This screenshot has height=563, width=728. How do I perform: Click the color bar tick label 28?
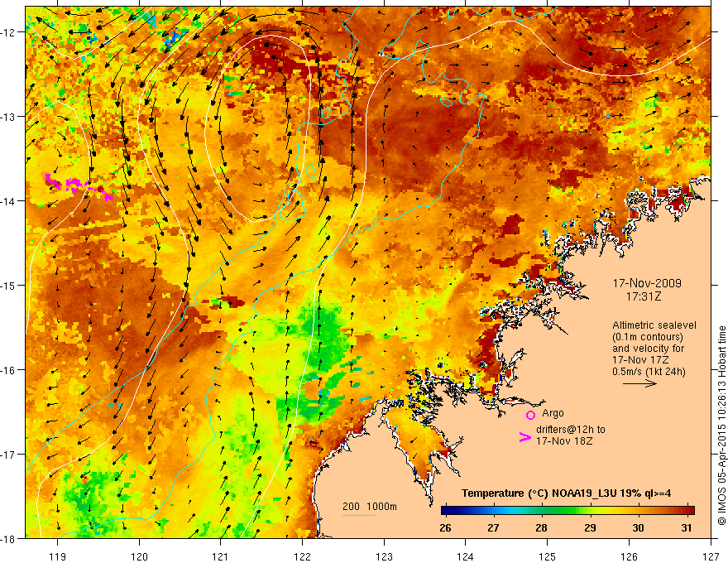tap(541, 528)
